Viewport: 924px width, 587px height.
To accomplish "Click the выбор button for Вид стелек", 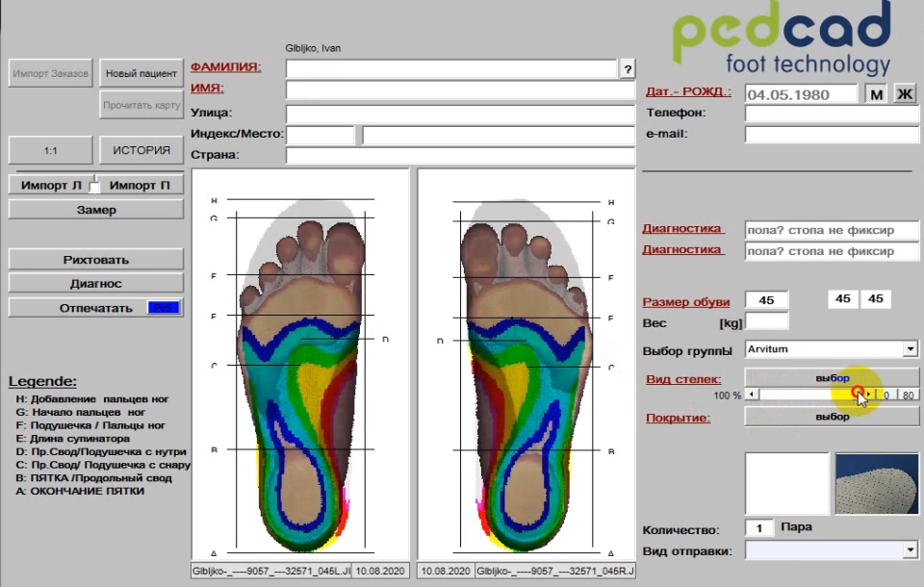I will click(x=832, y=377).
